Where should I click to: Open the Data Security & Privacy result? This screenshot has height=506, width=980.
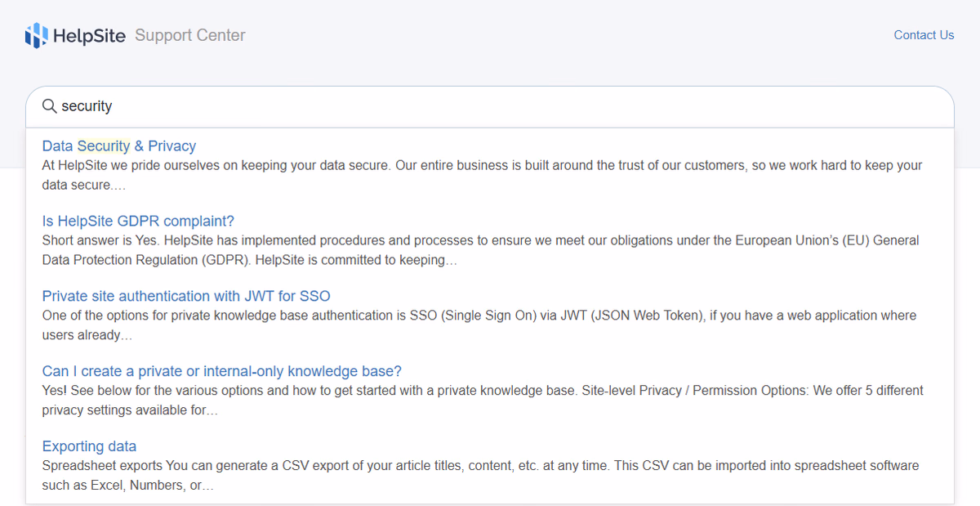click(x=119, y=146)
